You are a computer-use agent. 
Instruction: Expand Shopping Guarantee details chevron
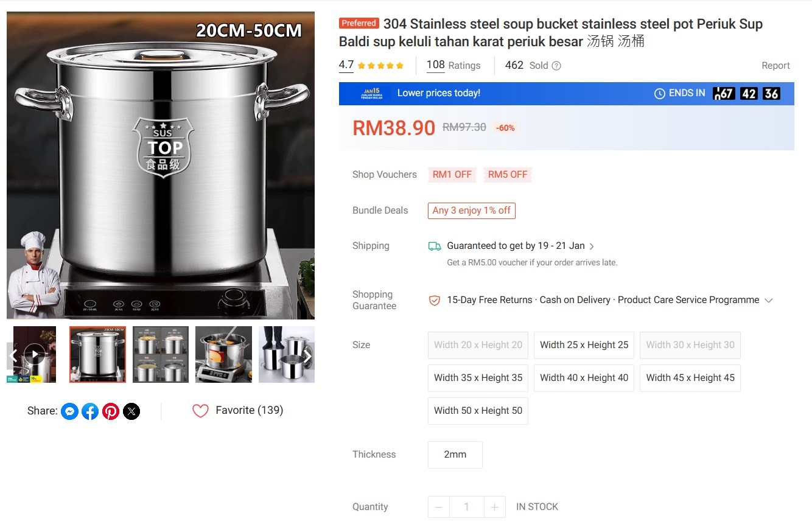pyautogui.click(x=769, y=301)
